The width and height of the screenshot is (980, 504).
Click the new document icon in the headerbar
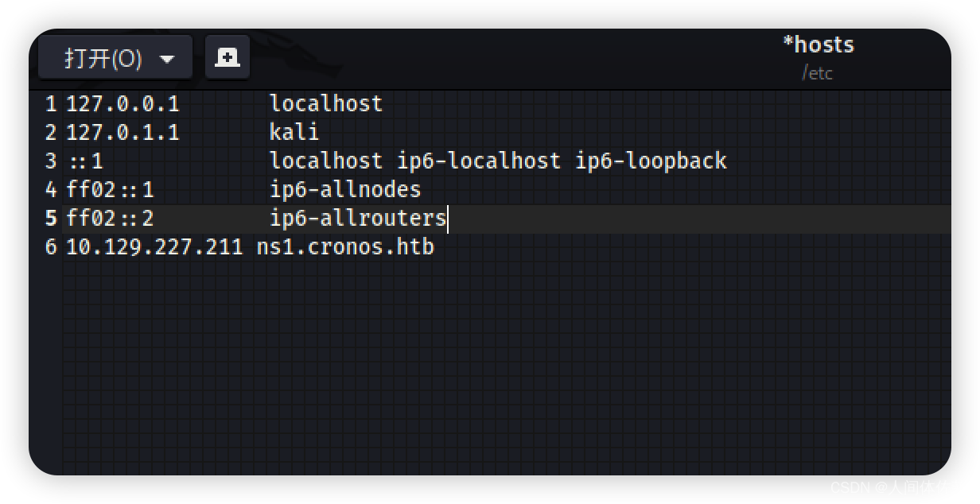[x=227, y=56]
